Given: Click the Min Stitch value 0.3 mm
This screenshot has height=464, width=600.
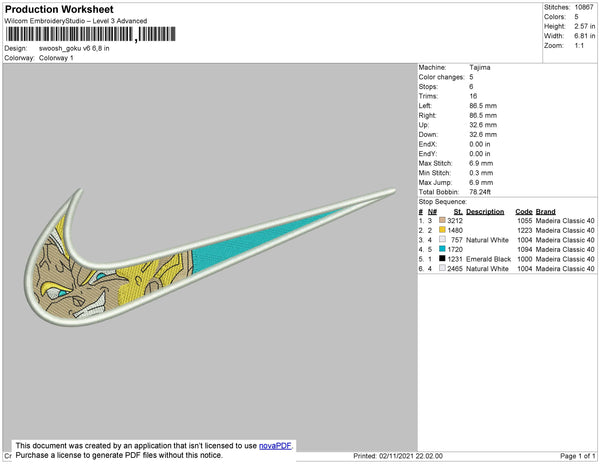Looking at the screenshot, I should point(481,173).
